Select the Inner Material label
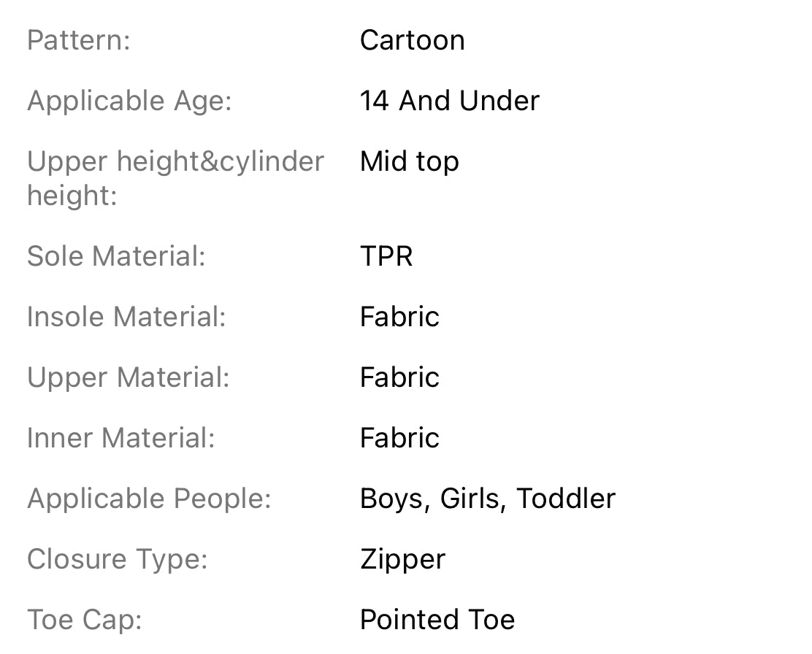The height and width of the screenshot is (654, 812). point(120,438)
